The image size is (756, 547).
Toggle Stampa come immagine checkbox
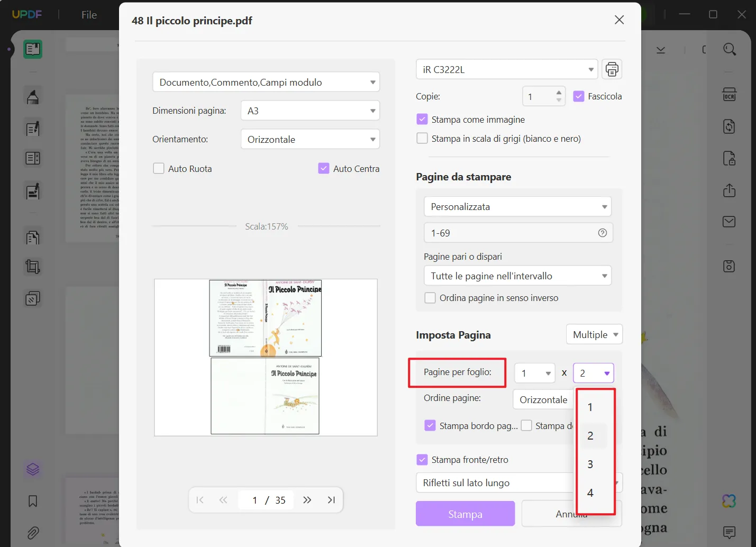pos(422,120)
